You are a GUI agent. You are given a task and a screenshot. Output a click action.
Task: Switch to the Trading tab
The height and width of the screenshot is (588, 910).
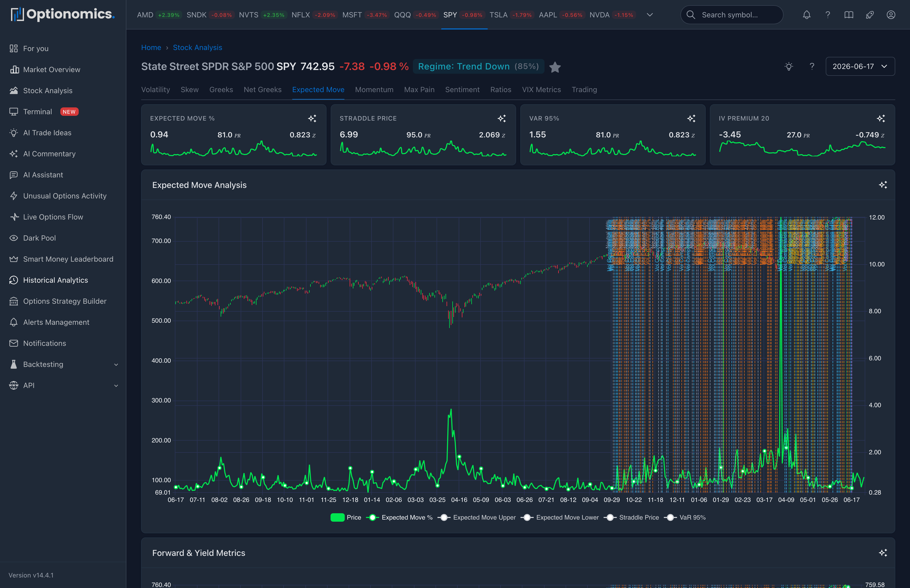coord(584,89)
